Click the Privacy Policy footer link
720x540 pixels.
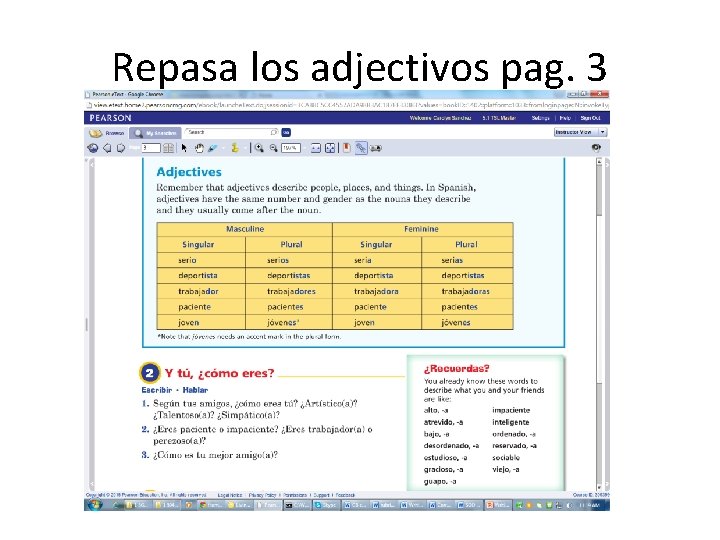click(x=263, y=495)
